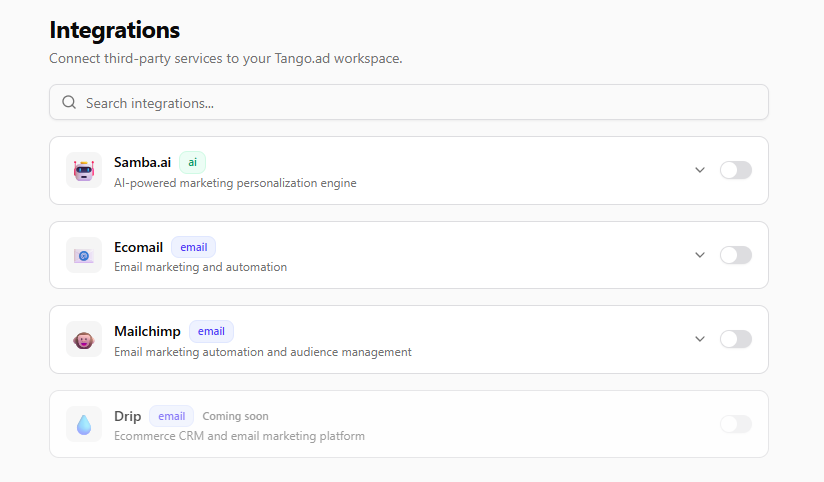Turn on the Ecomail integration switch

click(736, 255)
